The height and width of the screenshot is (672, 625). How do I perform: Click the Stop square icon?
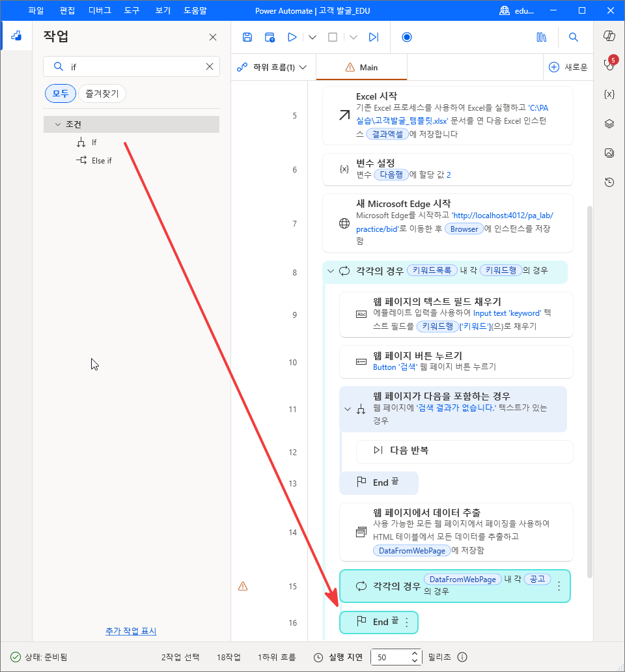(333, 37)
